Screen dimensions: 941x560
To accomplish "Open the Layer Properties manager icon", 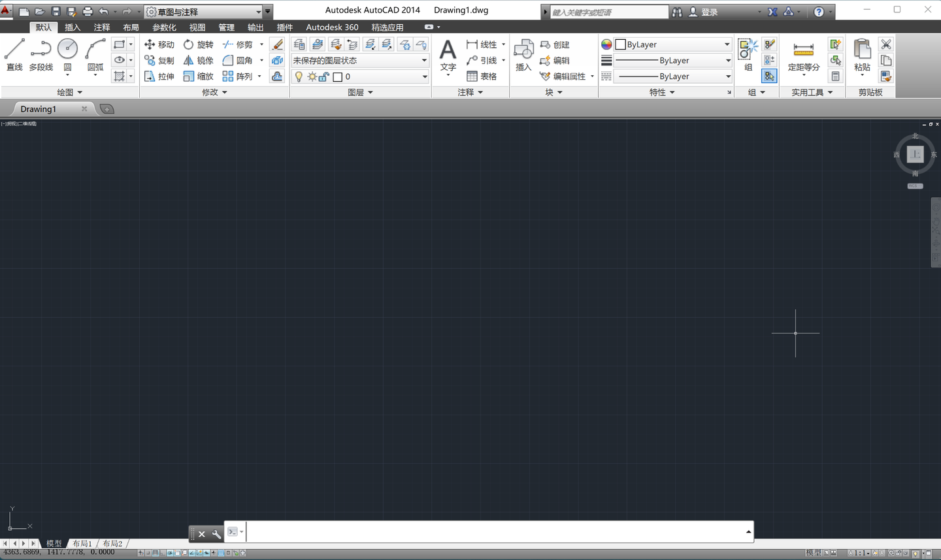I will 299,44.
